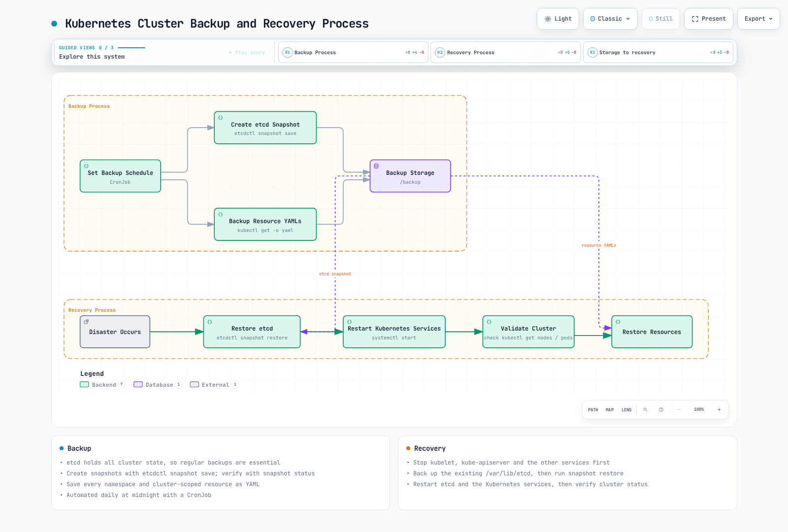Click the sun icon in Light button
Screen dimensions: 788x532
(548, 19)
